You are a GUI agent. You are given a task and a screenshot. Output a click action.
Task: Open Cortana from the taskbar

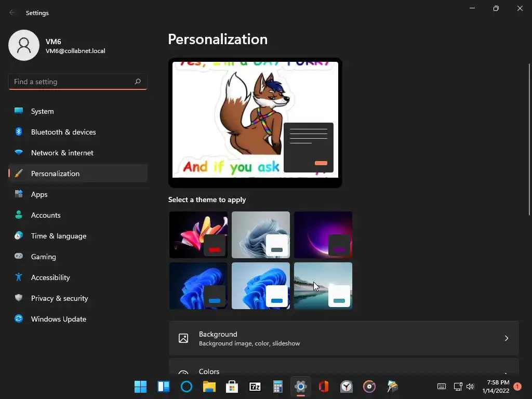[187, 387]
